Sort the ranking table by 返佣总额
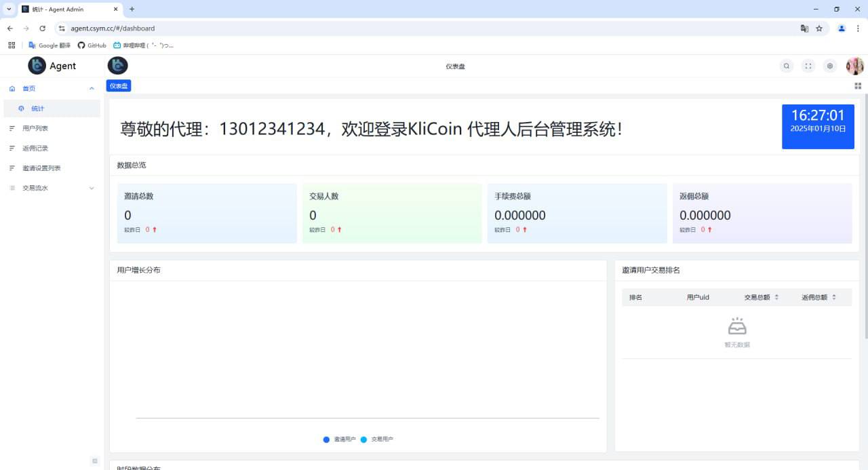The height and width of the screenshot is (470, 868). (x=835, y=296)
